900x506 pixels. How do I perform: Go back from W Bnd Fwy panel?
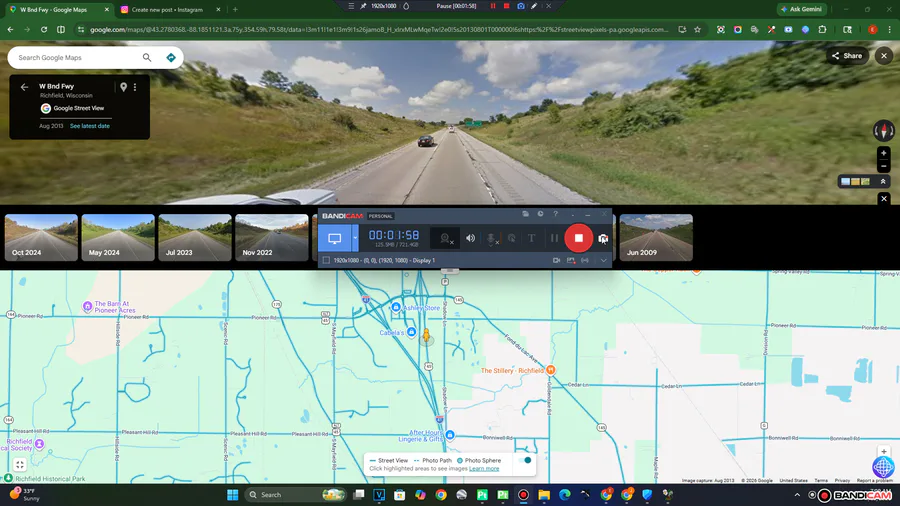24,87
